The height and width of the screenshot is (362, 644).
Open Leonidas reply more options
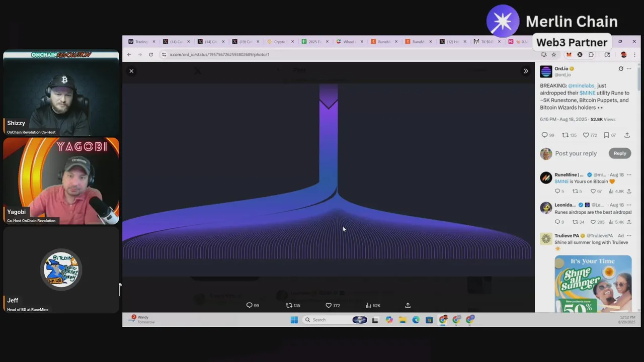[629, 205]
